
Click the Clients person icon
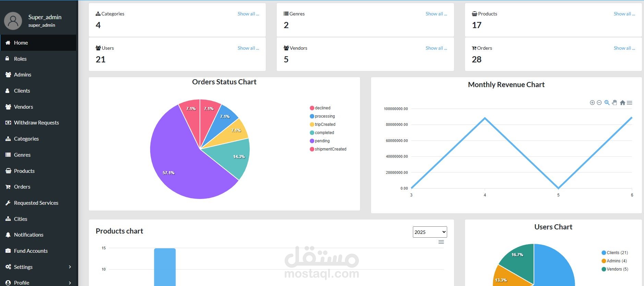8,91
